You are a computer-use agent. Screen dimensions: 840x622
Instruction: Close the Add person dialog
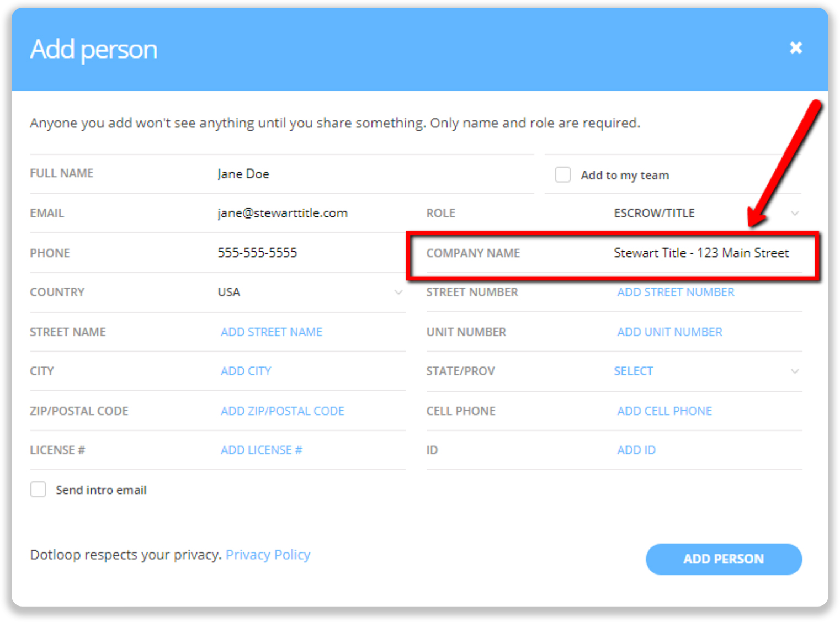click(795, 48)
